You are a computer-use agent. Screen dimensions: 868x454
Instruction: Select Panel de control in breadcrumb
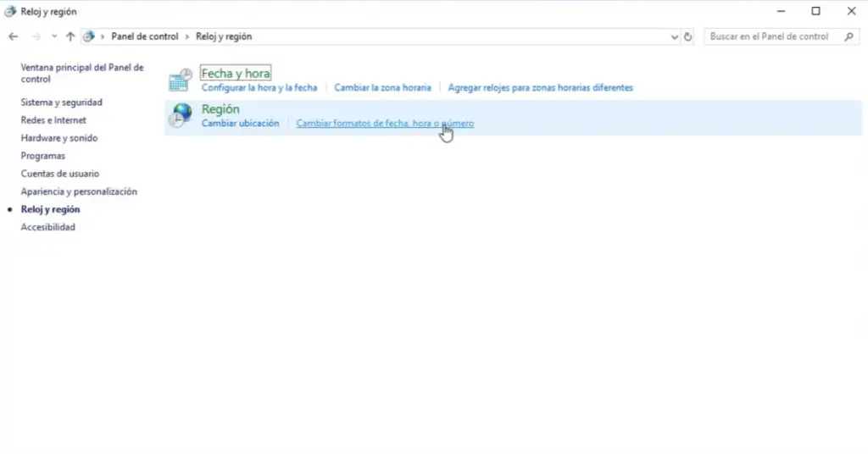145,36
